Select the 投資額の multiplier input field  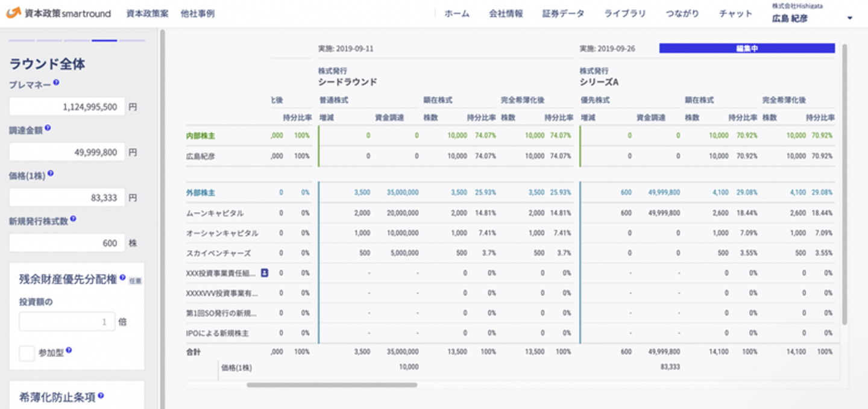pyautogui.click(x=67, y=322)
